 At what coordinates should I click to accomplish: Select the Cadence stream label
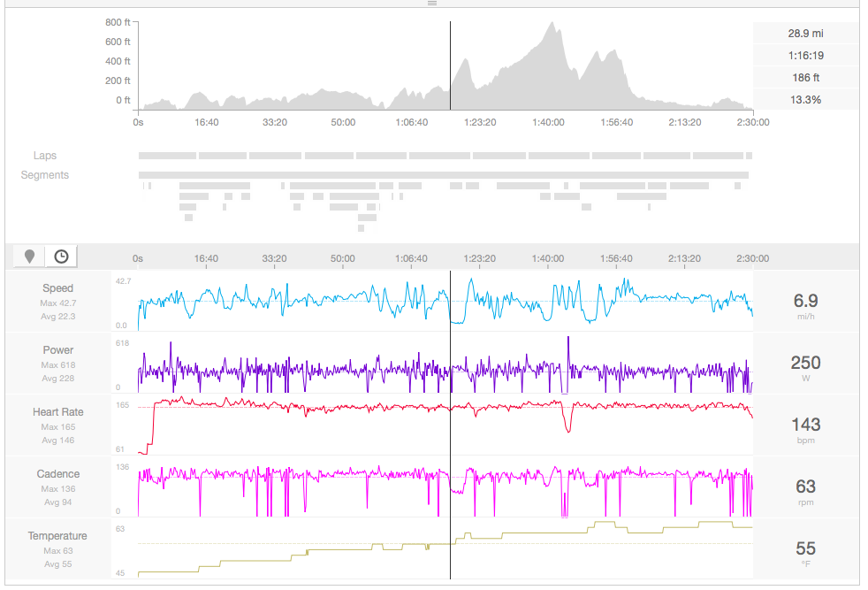point(58,474)
